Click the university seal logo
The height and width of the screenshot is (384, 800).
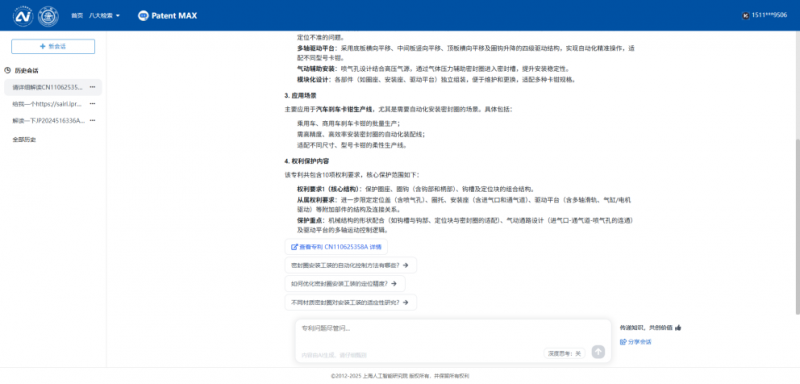[x=48, y=16]
